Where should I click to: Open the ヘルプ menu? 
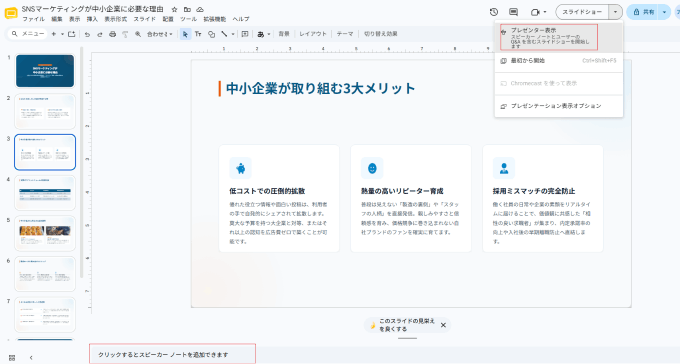point(241,19)
